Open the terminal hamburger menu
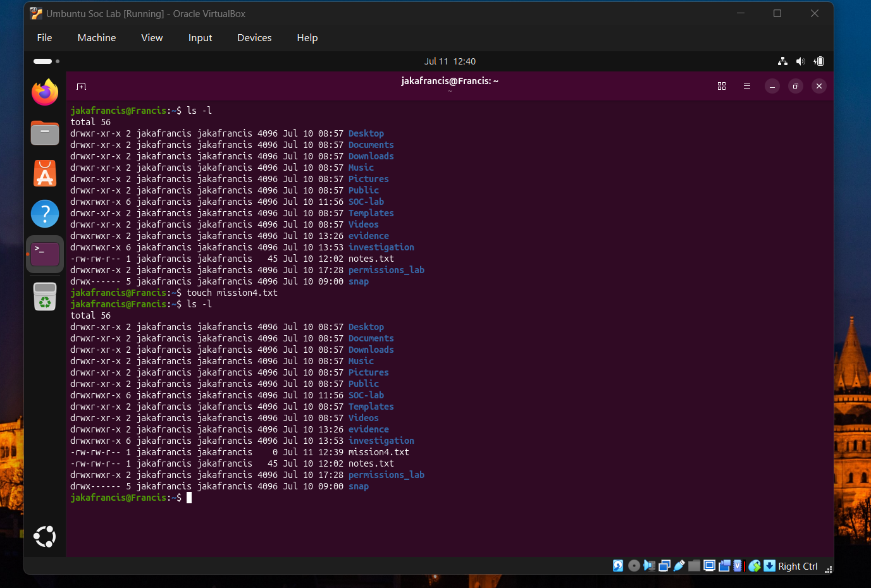 click(x=747, y=86)
